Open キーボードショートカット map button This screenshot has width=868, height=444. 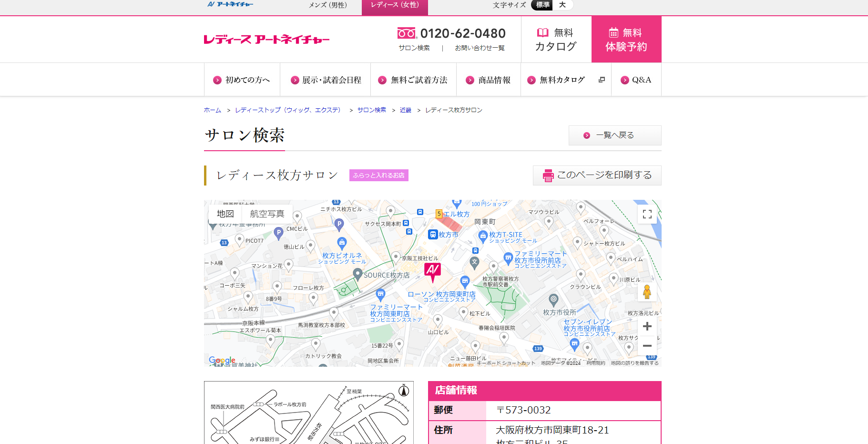(x=506, y=363)
